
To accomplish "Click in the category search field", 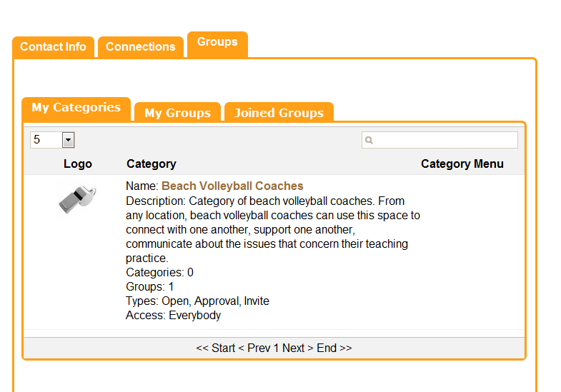I will [440, 140].
